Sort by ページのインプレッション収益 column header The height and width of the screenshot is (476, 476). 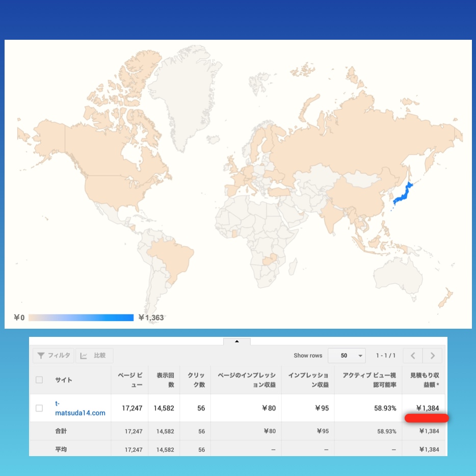(246, 380)
